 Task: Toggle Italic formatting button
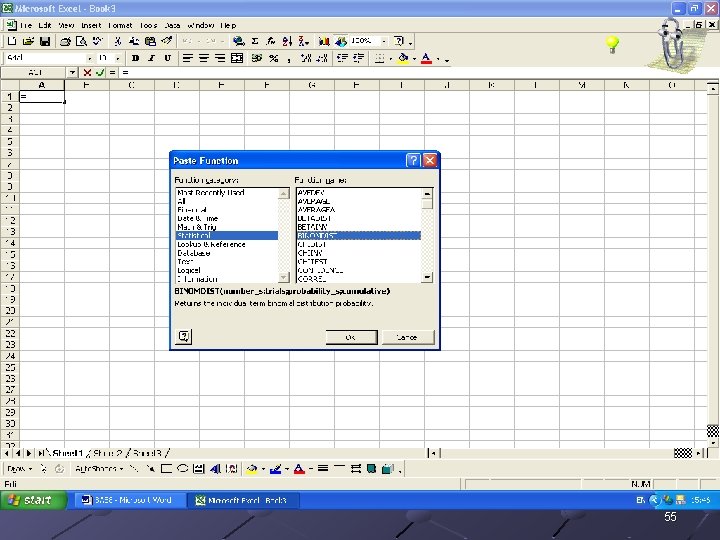tap(151, 58)
